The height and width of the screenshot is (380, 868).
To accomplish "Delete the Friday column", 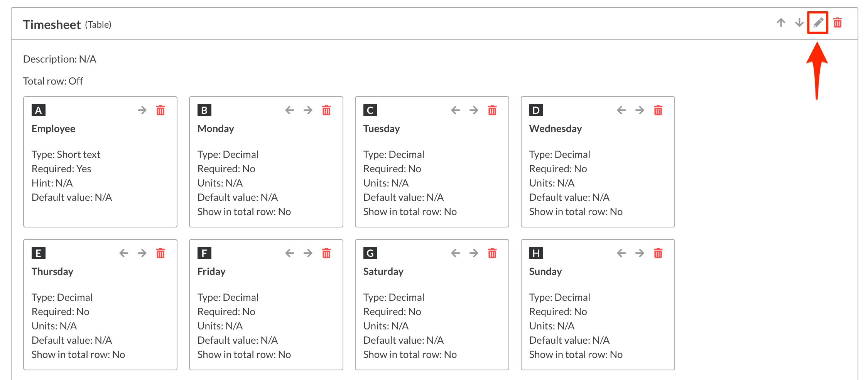I will coord(326,253).
